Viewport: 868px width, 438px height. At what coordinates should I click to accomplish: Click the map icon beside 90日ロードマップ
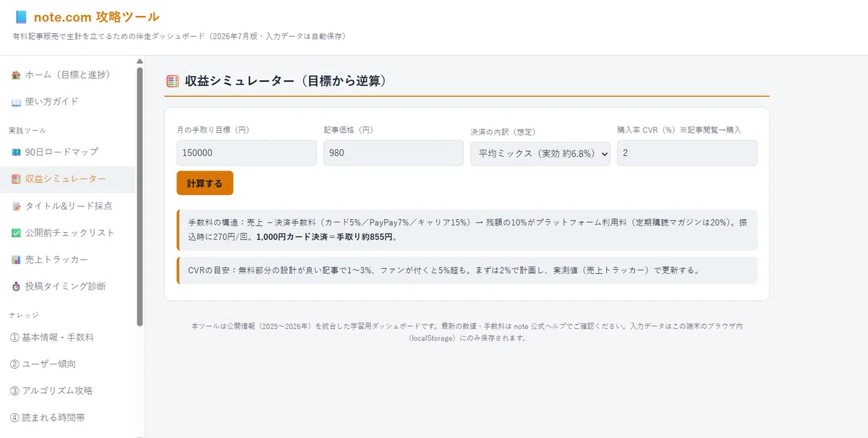pyautogui.click(x=16, y=153)
